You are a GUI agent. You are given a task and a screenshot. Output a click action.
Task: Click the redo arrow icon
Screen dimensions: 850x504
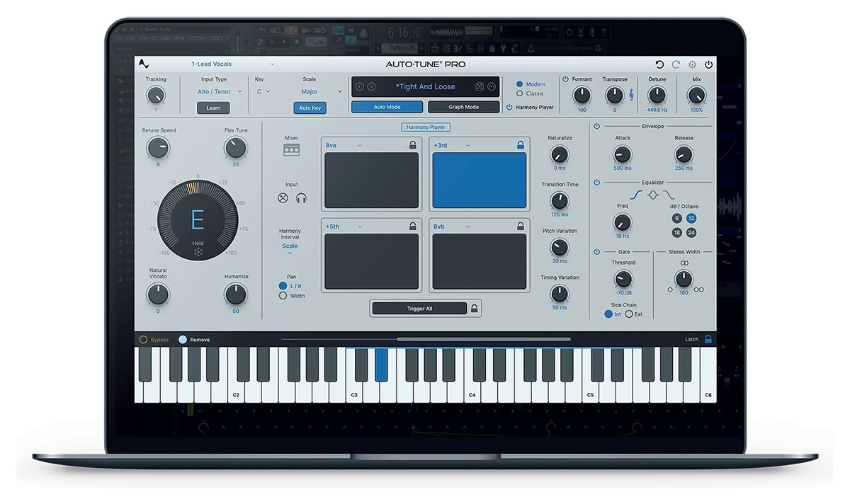(676, 64)
